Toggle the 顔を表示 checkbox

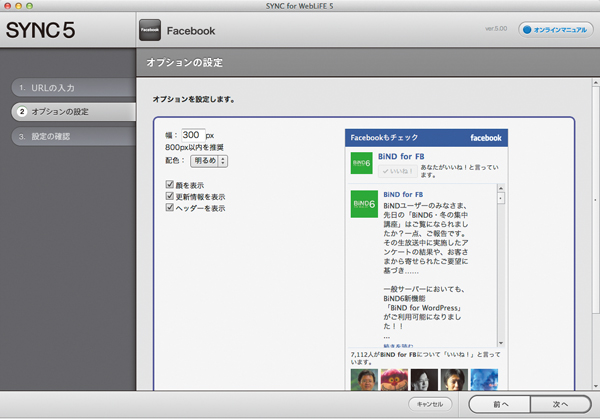[x=170, y=184]
